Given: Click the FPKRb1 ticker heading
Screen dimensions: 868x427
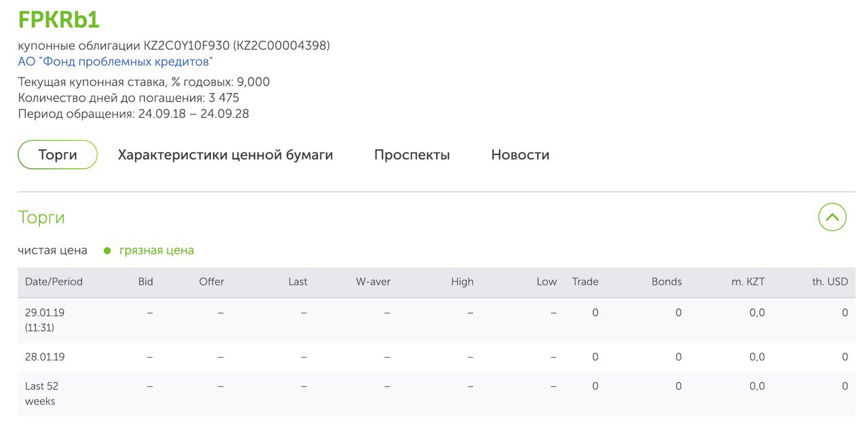Looking at the screenshot, I should point(58,20).
